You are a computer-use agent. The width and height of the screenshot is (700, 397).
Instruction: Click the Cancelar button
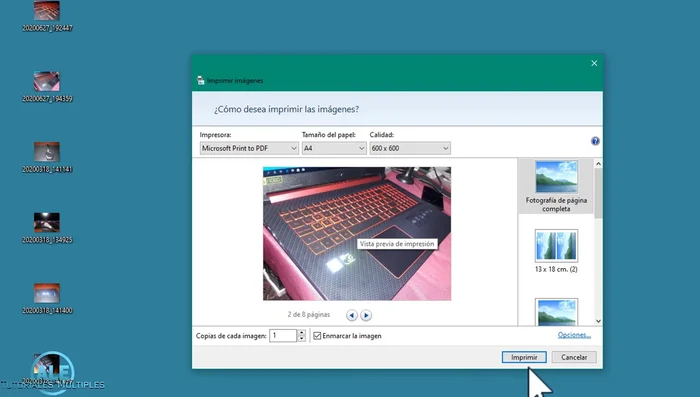(x=574, y=357)
